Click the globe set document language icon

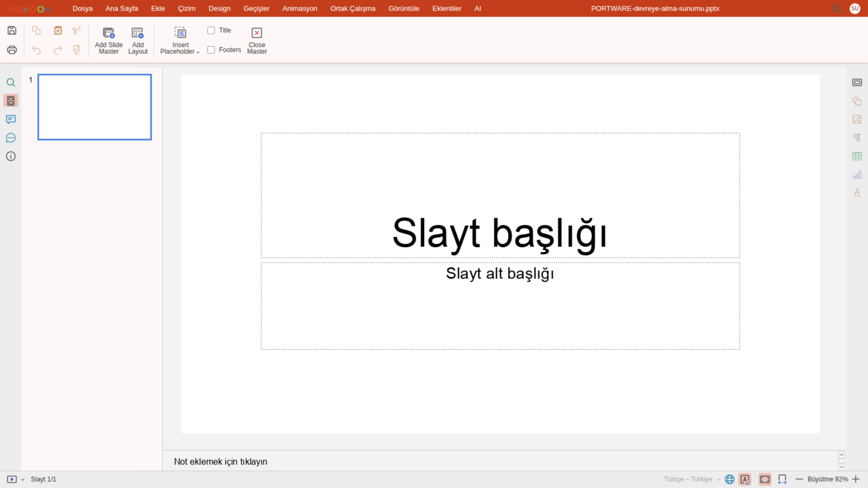pos(729,479)
